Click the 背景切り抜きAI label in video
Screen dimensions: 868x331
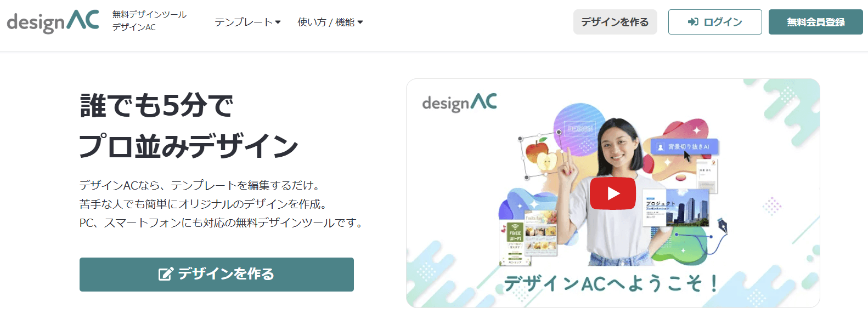684,147
